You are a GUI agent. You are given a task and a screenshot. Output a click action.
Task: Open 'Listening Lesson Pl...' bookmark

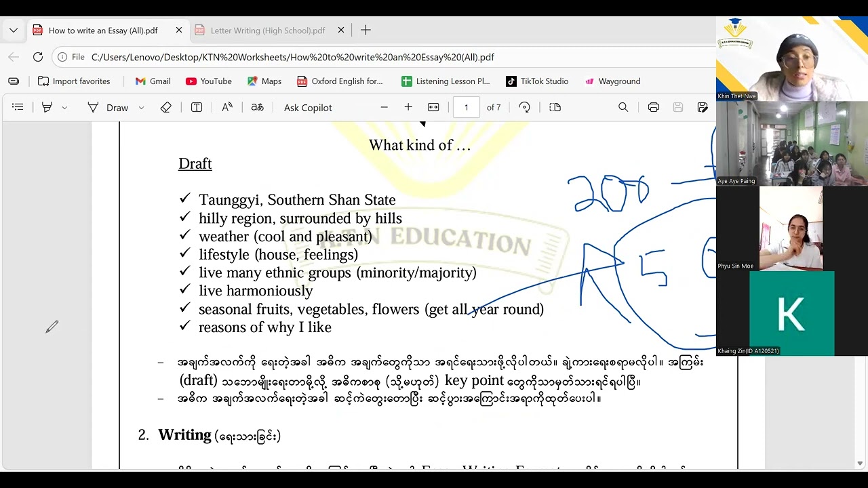(x=446, y=81)
